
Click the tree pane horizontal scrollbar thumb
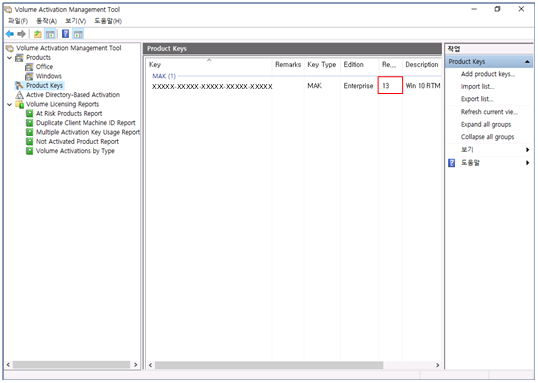tap(71, 365)
